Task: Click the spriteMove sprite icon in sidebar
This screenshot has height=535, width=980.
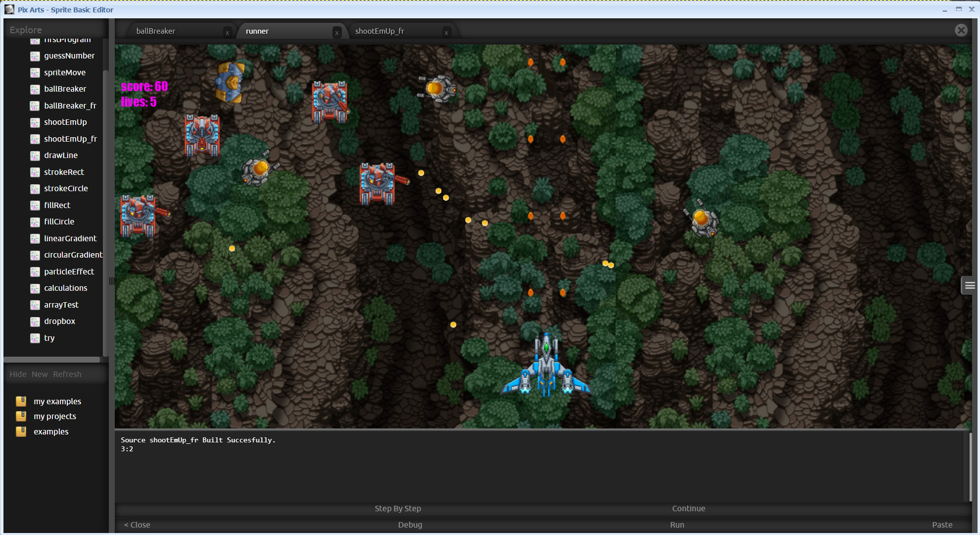Action: pos(35,72)
